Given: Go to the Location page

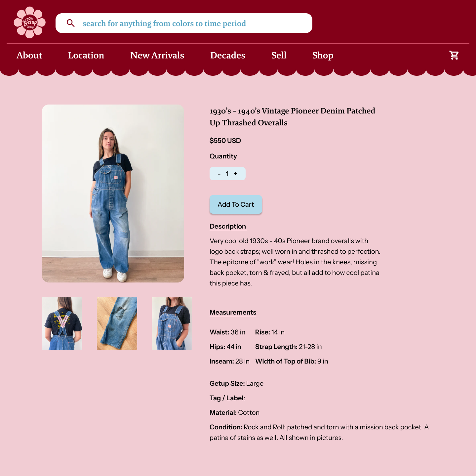Looking at the screenshot, I should pyautogui.click(x=86, y=55).
